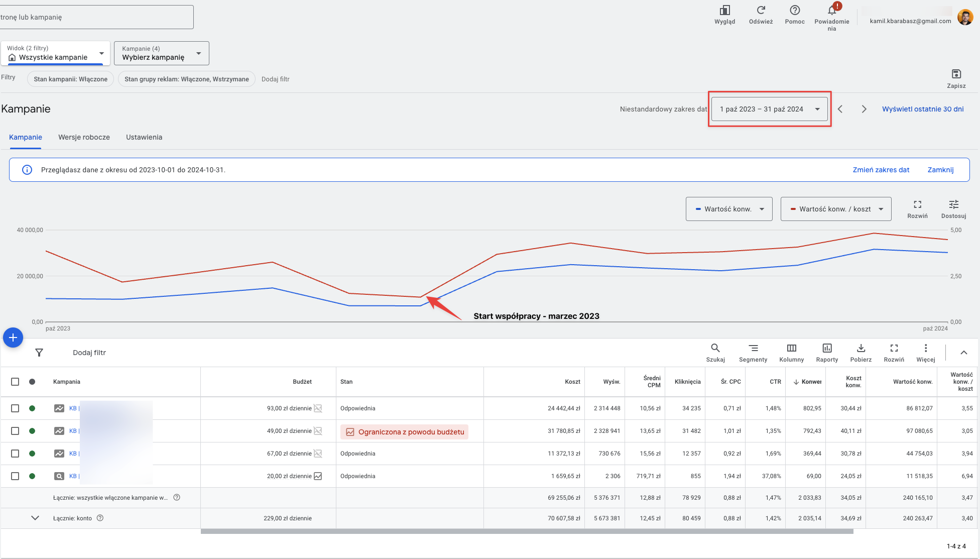980x559 pixels.
Task: Open the Wybierz kampanię dropdown
Action: pyautogui.click(x=162, y=53)
